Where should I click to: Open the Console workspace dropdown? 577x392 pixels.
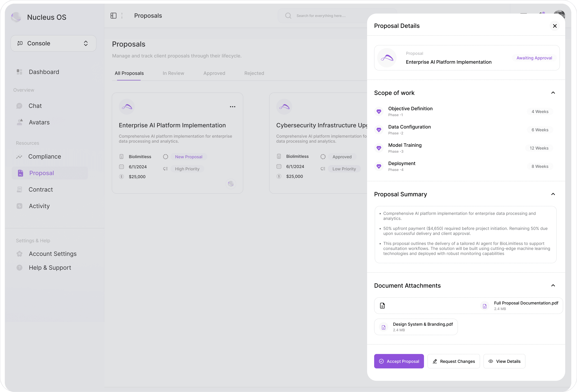53,43
